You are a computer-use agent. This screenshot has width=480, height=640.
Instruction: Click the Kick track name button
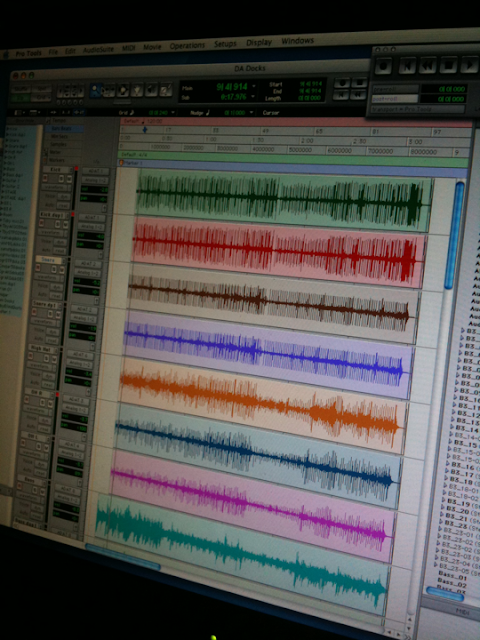(x=57, y=169)
